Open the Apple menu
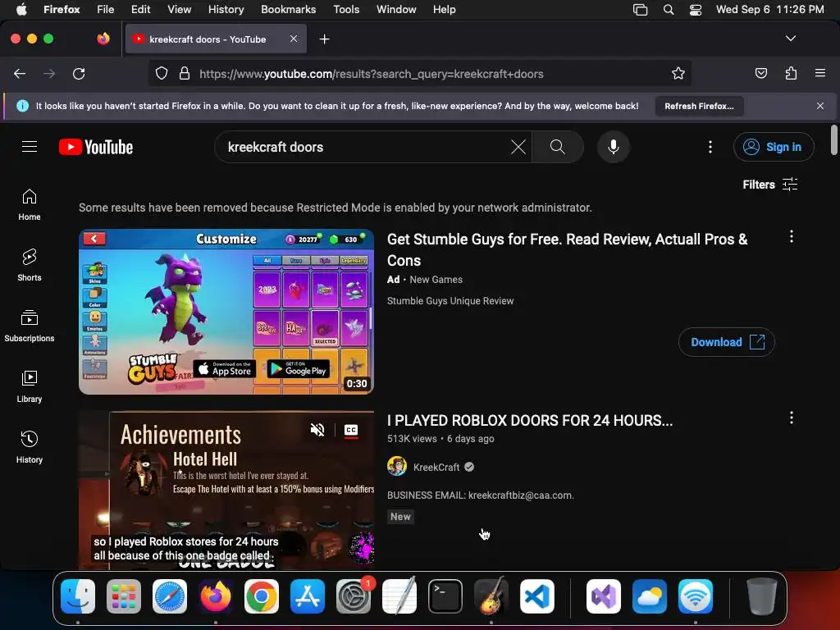This screenshot has height=630, width=840. pos(21,10)
